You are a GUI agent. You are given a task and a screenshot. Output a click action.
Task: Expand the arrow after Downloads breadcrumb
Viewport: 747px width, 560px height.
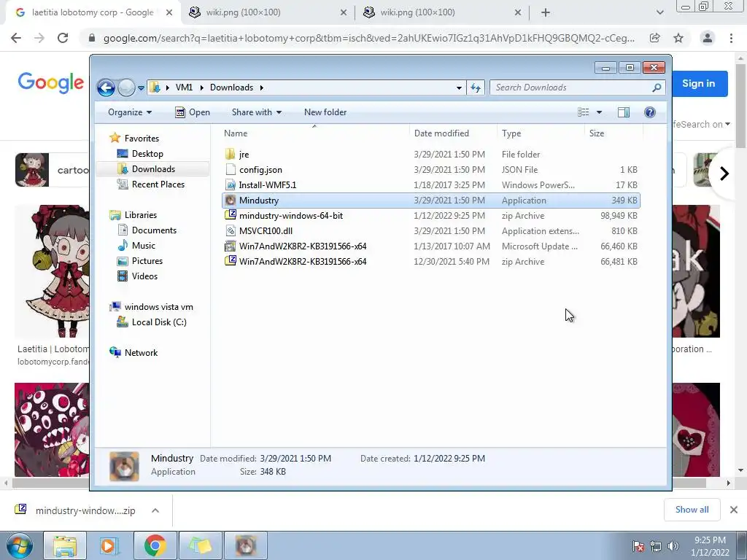click(262, 87)
